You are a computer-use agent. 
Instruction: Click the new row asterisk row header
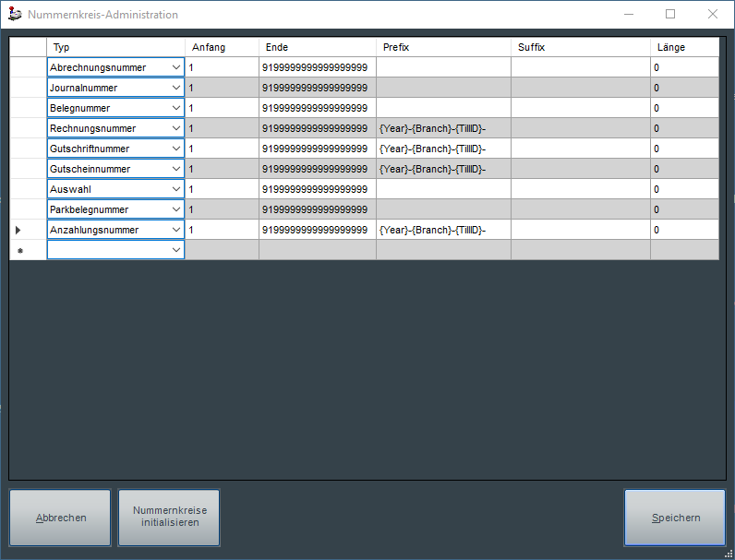click(x=28, y=250)
